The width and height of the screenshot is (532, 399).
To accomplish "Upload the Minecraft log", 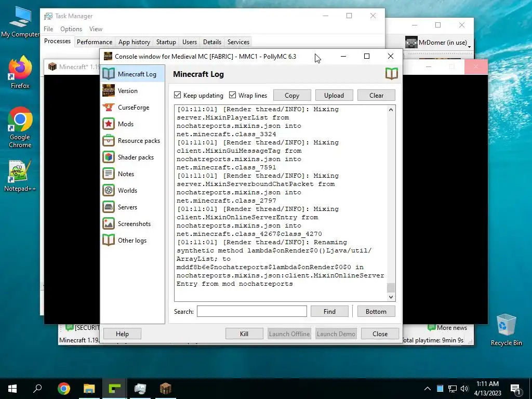I will pyautogui.click(x=334, y=96).
